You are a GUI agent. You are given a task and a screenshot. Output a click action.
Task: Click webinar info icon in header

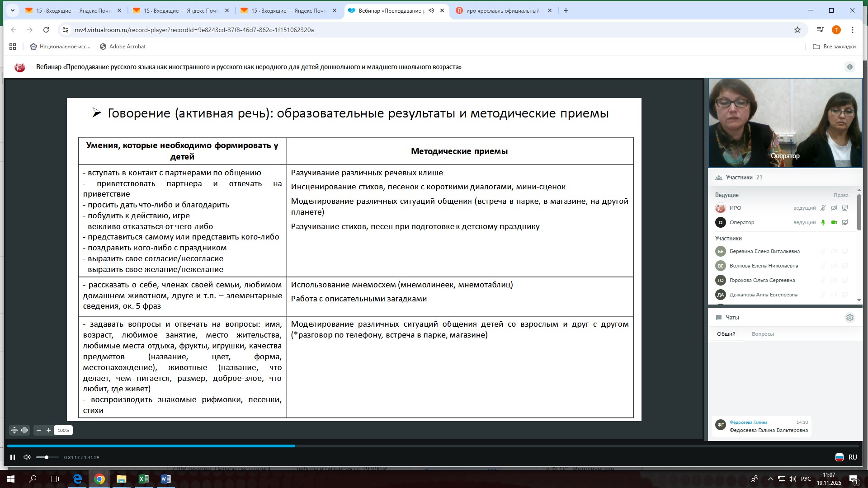point(849,67)
